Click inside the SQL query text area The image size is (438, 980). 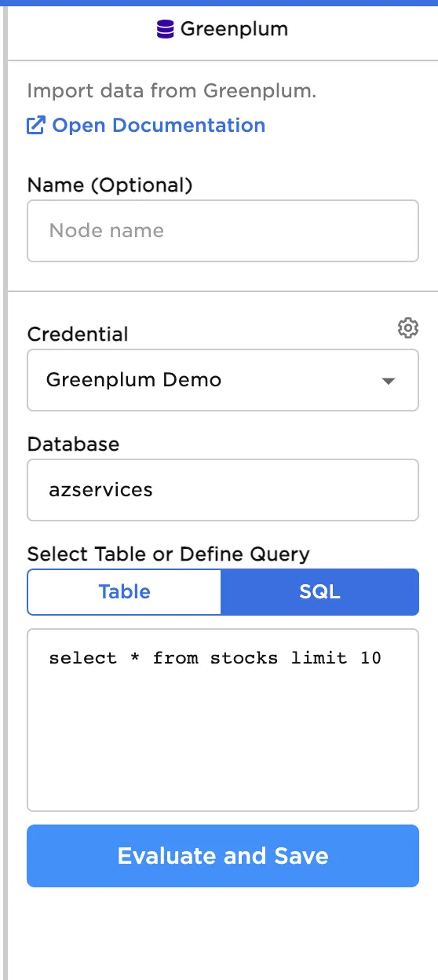[x=223, y=719]
